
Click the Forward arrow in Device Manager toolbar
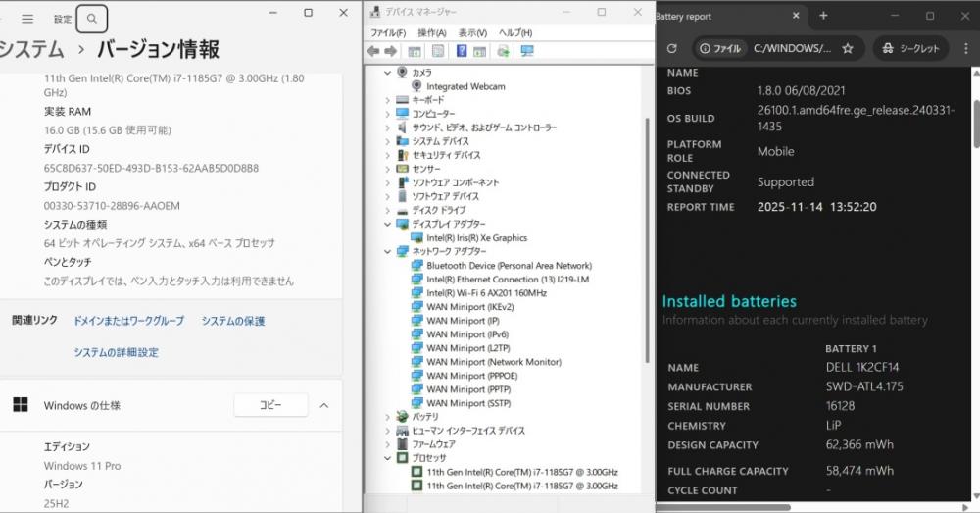(391, 51)
